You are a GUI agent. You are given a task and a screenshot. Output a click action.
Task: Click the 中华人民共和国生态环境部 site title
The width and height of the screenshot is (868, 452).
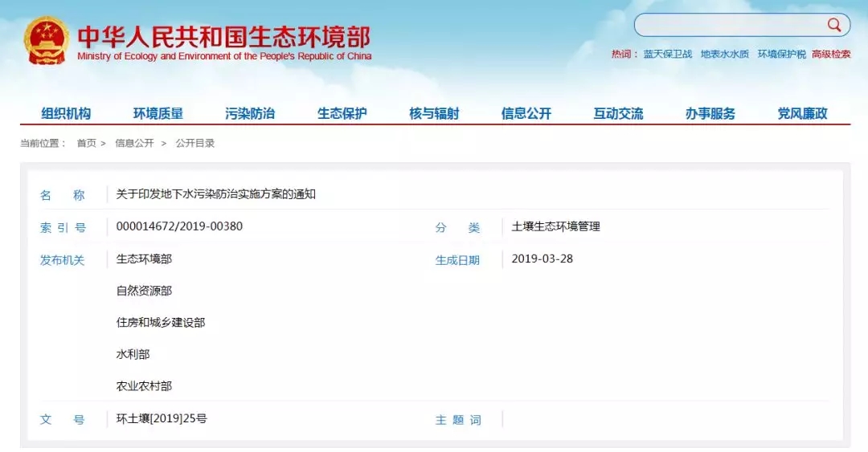pyautogui.click(x=223, y=36)
